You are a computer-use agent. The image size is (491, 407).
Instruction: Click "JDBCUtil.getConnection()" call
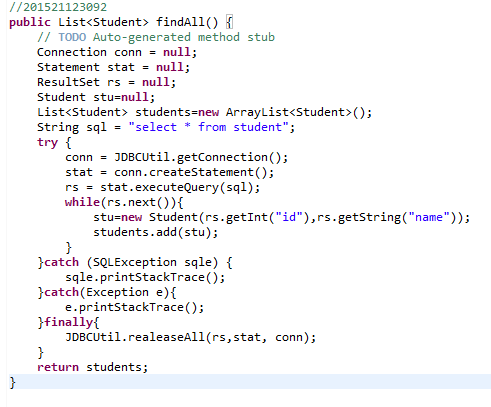coord(198,157)
